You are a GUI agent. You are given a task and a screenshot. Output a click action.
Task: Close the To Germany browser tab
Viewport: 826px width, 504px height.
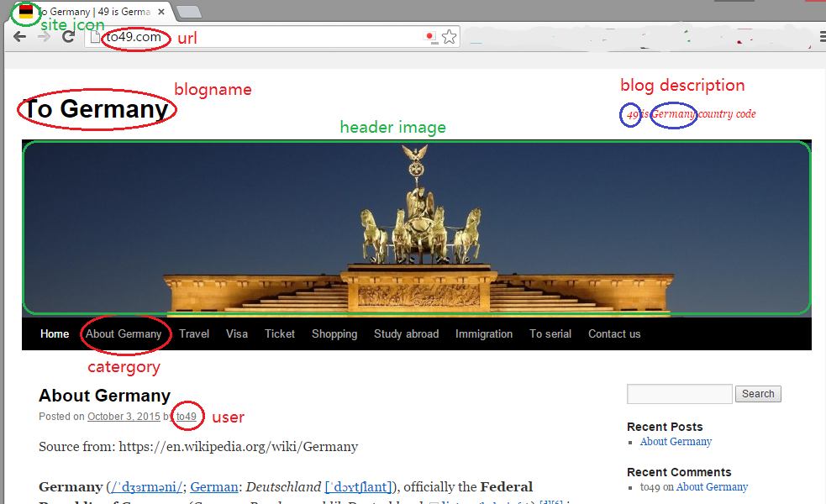(x=161, y=12)
